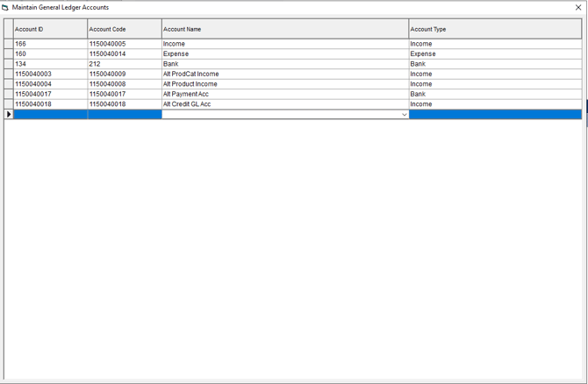The image size is (588, 384).
Task: Click the Account ID column header
Action: point(50,29)
